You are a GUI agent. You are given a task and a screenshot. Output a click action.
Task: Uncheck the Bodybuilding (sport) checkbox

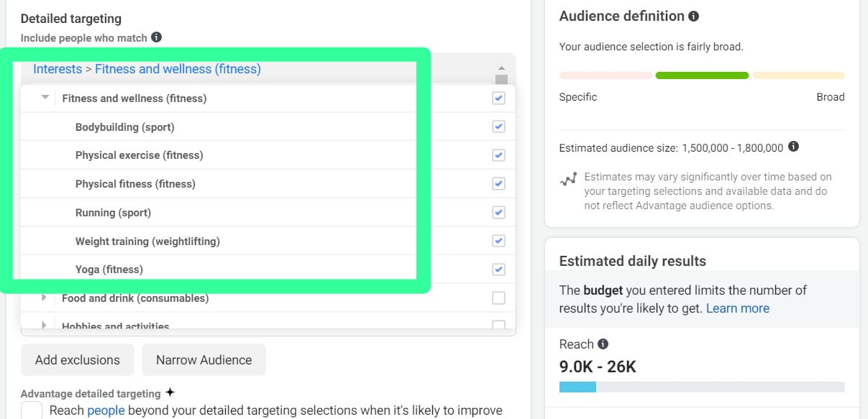tap(498, 126)
